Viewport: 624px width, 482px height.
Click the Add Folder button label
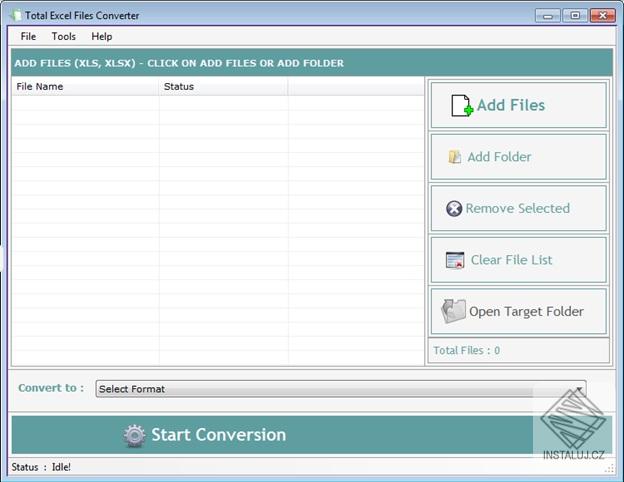[499, 157]
